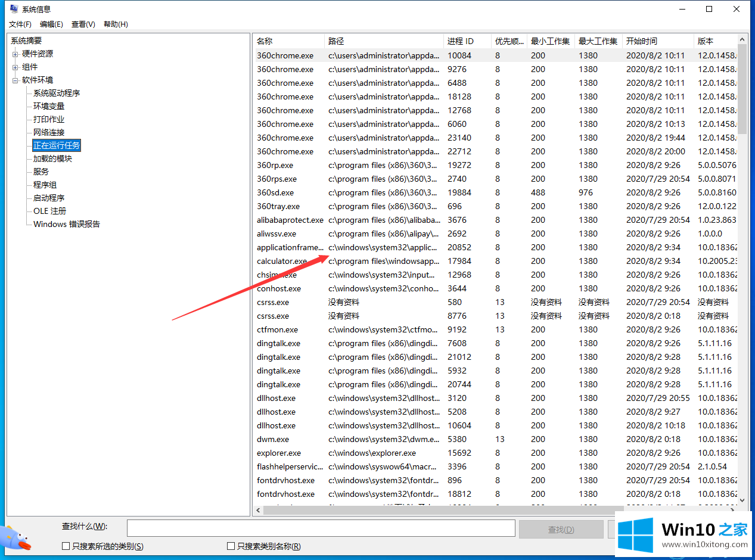Select the ctfmon.exe row
The image size is (755, 560).
click(495, 329)
